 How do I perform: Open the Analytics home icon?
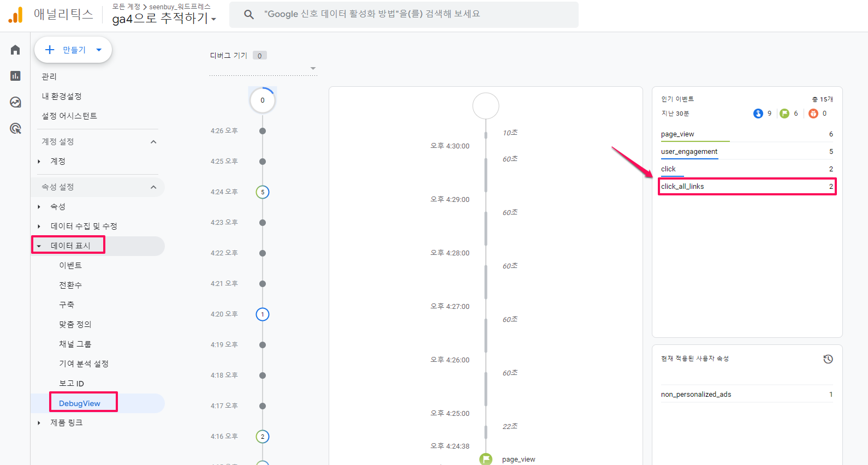click(x=15, y=50)
